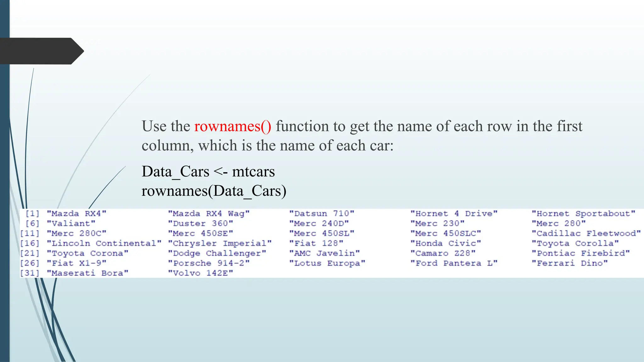Click the output entry "Ford Pantera L"

tap(454, 263)
